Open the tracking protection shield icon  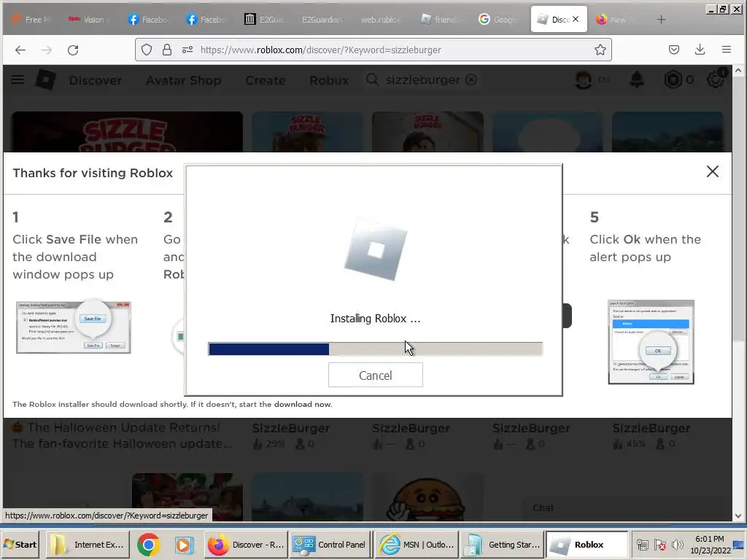click(147, 50)
